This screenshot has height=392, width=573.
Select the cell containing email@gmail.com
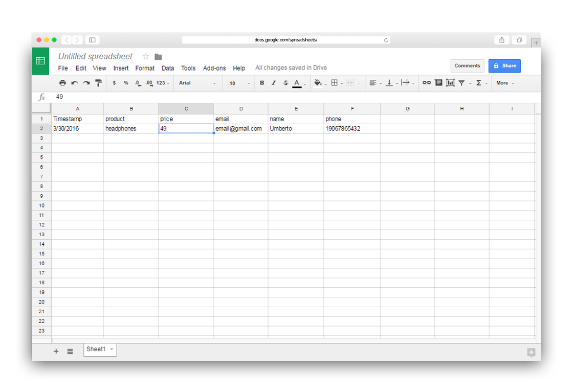(x=241, y=128)
